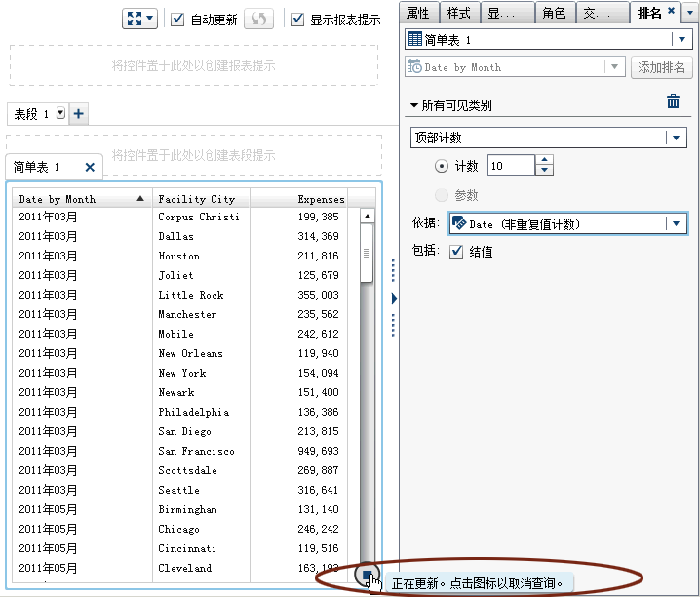Click the Newark cell

(x=175, y=392)
